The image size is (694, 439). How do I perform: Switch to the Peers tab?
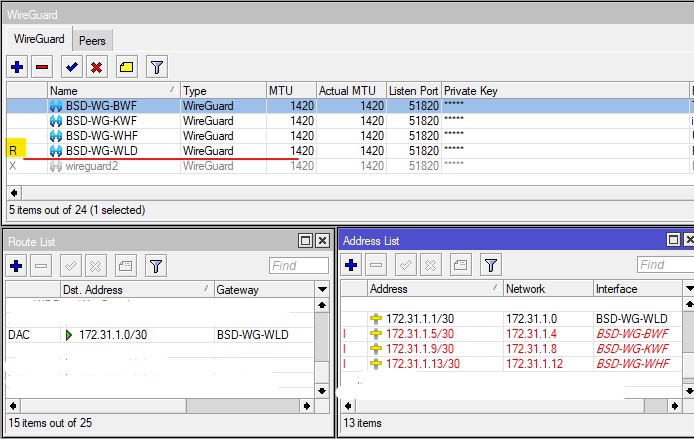pyautogui.click(x=92, y=41)
